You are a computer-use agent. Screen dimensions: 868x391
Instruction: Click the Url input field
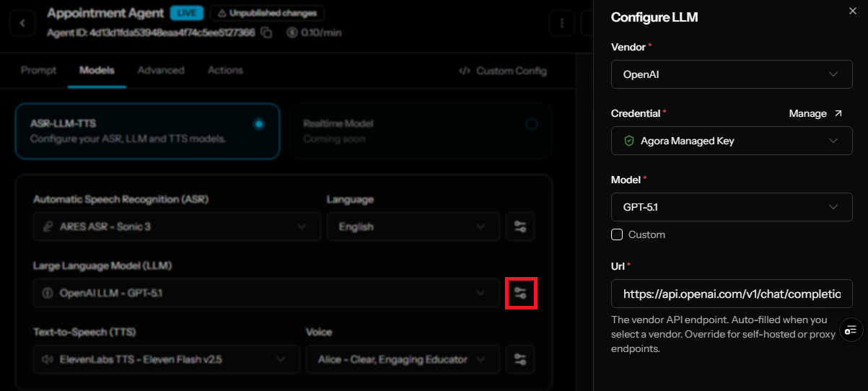(x=732, y=294)
